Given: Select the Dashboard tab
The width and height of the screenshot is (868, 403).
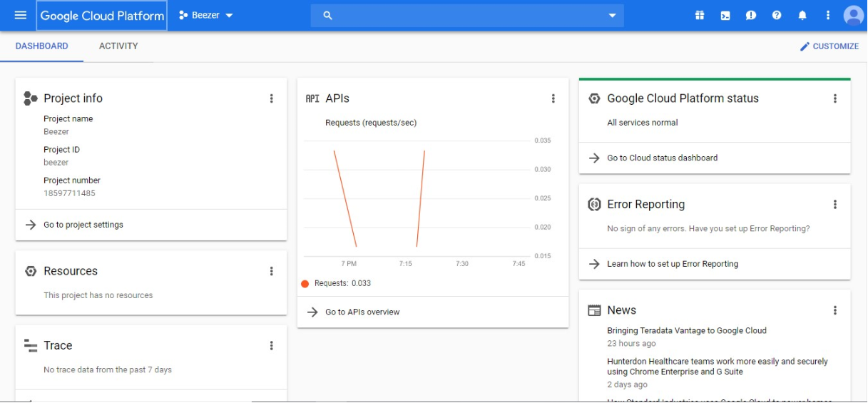Looking at the screenshot, I should click(42, 46).
